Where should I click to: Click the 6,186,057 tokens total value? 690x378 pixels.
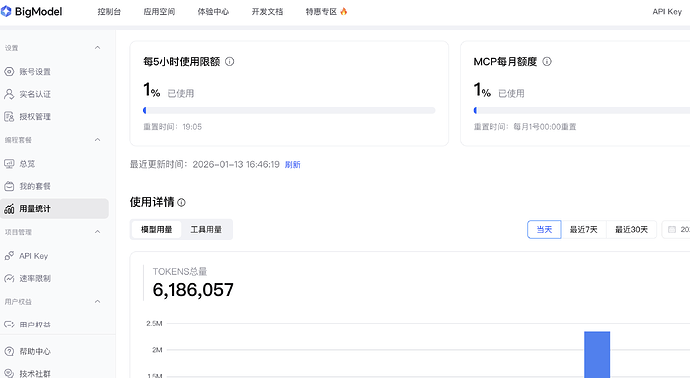pyautogui.click(x=193, y=290)
